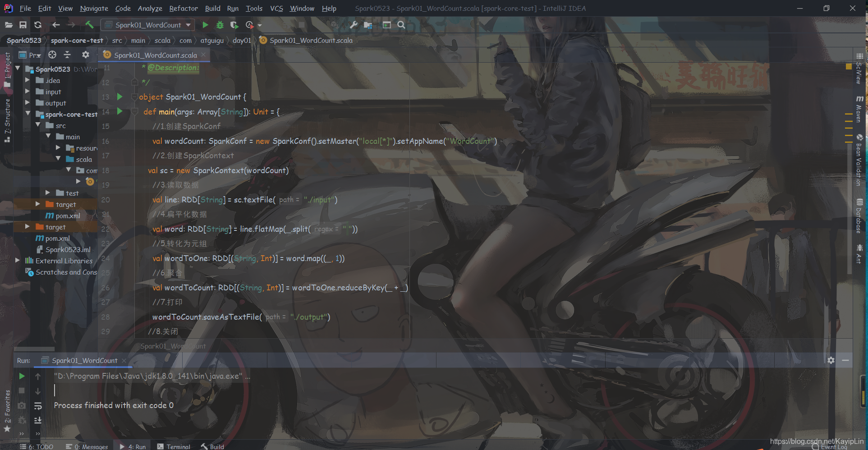Viewport: 868px width, 450px height.
Task: Toggle soft-wrap in the Run console
Action: coord(38,405)
